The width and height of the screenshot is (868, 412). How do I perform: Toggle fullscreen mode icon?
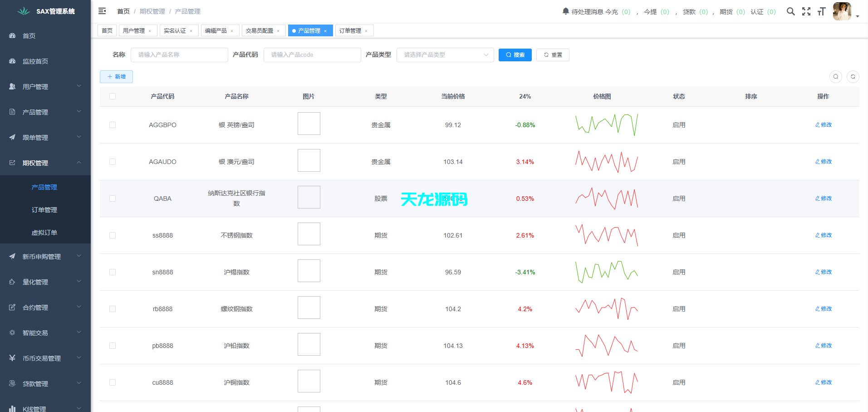806,11
